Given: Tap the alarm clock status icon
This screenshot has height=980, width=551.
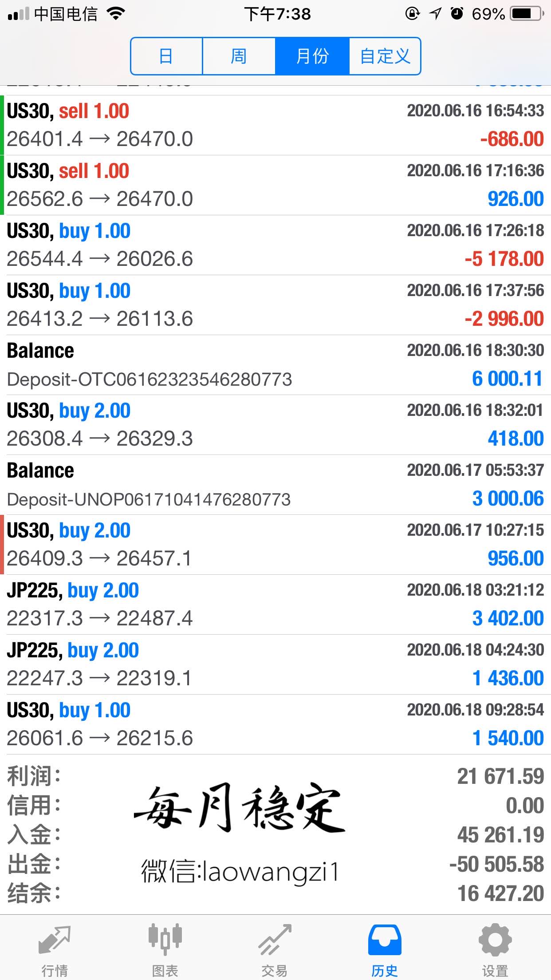Looking at the screenshot, I should tap(457, 14).
